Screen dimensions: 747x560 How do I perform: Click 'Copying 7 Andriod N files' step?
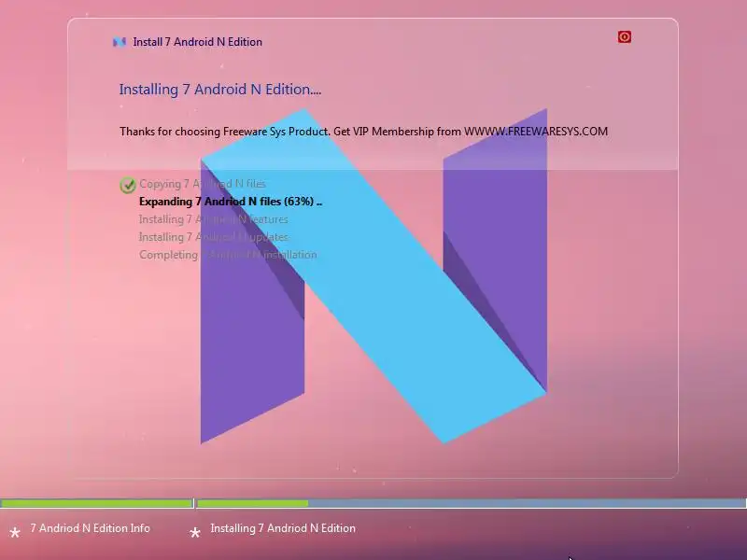[x=203, y=184]
